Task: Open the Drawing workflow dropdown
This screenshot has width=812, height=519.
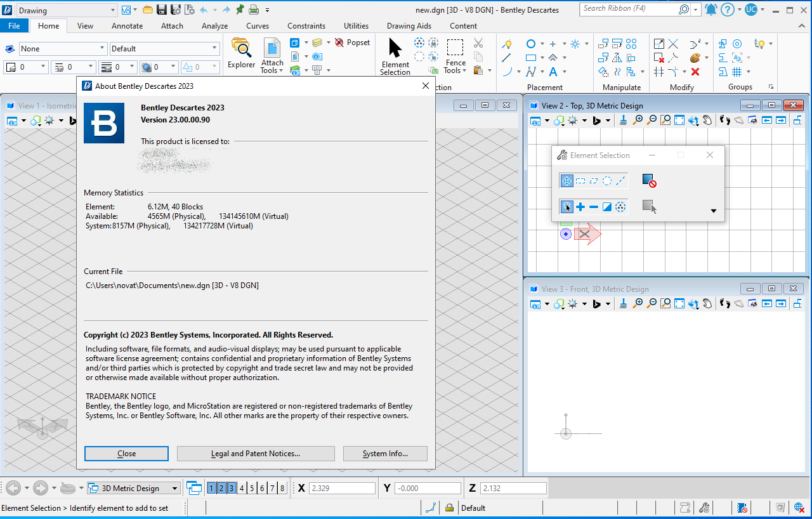Action: [67, 10]
